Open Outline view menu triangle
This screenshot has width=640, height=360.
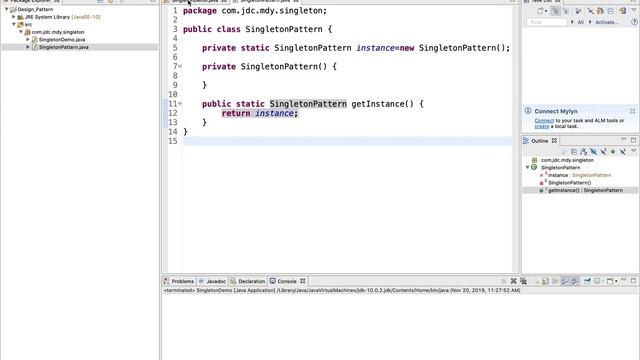pos(634,151)
